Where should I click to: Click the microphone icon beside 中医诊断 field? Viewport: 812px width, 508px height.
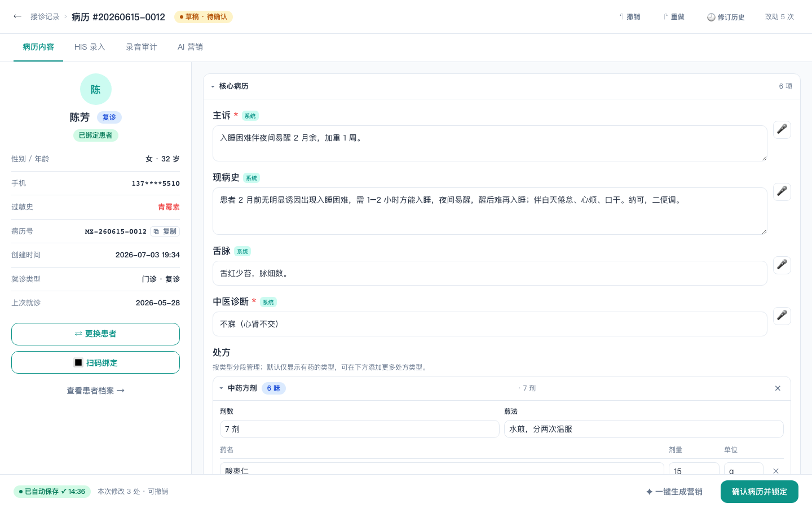click(x=782, y=316)
